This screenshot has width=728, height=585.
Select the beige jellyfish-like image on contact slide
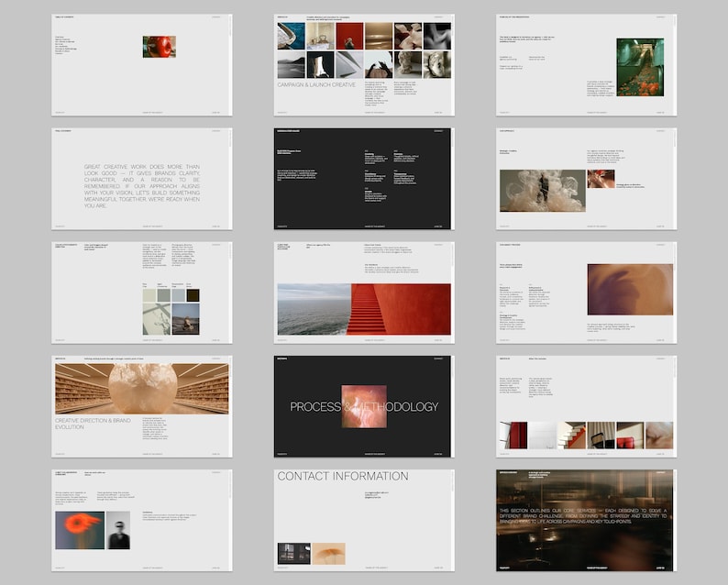[329, 554]
